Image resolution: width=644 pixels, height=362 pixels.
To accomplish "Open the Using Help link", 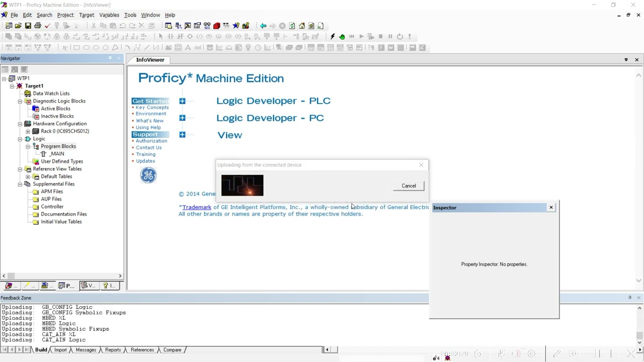I will tap(148, 128).
